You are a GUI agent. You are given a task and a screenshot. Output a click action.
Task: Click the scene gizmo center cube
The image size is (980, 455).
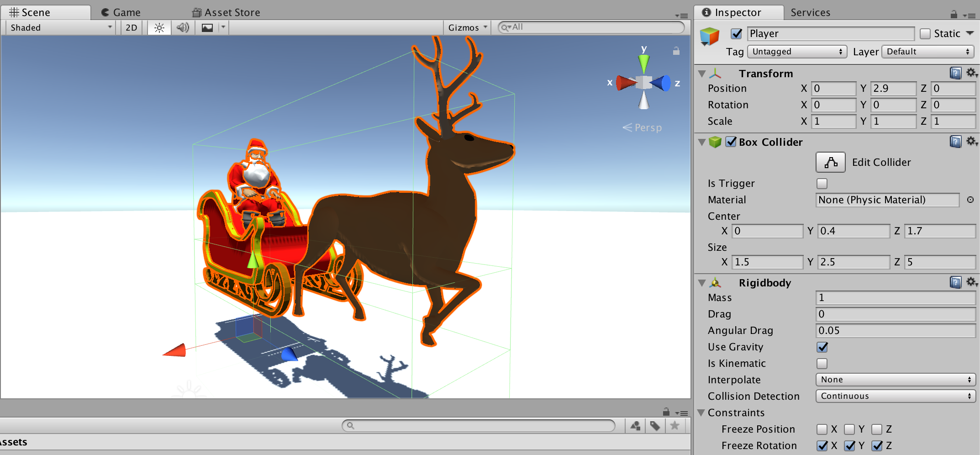tap(644, 83)
